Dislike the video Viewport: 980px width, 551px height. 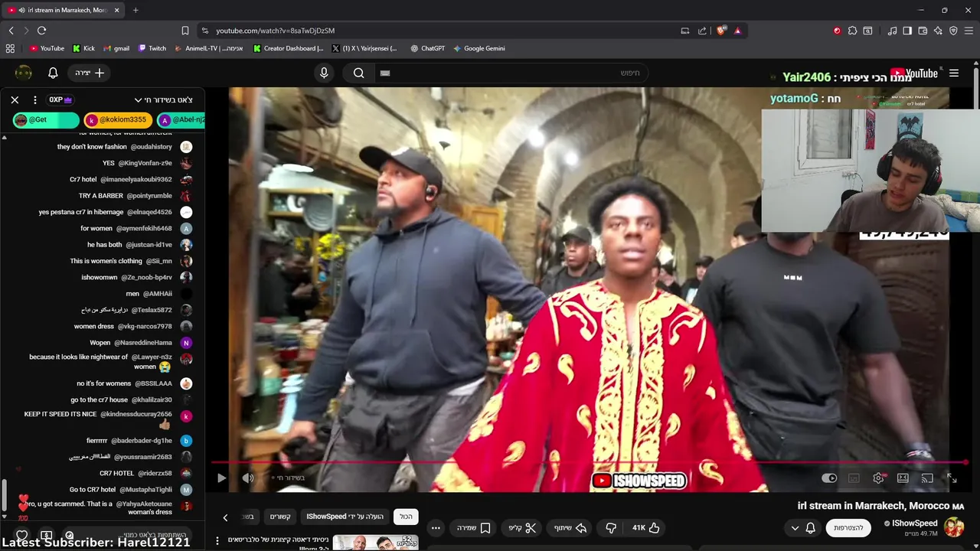[x=611, y=528]
